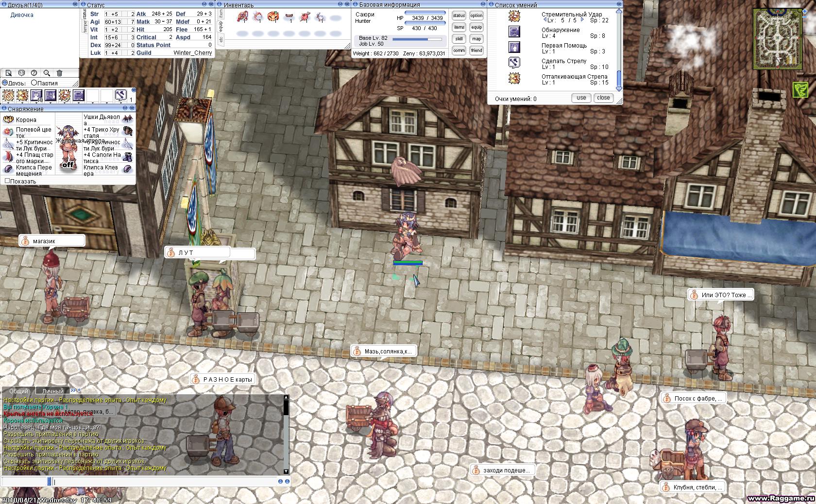This screenshot has height=504, width=816.
Task: Open friends list via friend button
Action: point(476,50)
